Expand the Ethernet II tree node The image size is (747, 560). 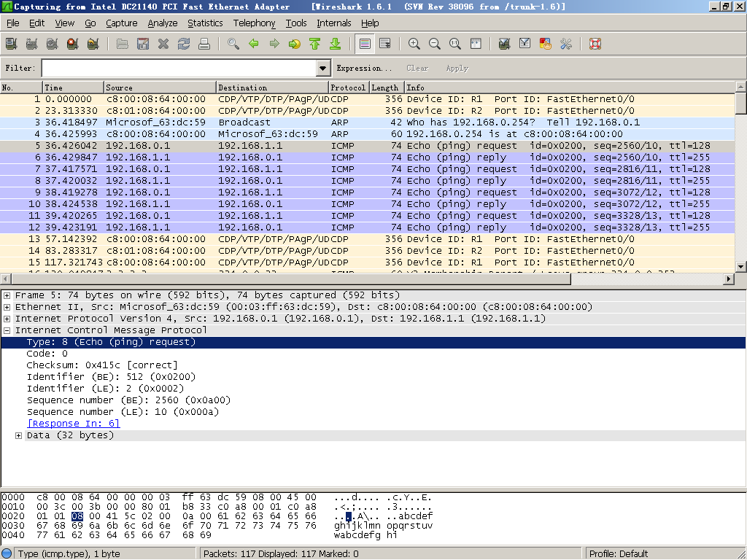7,307
